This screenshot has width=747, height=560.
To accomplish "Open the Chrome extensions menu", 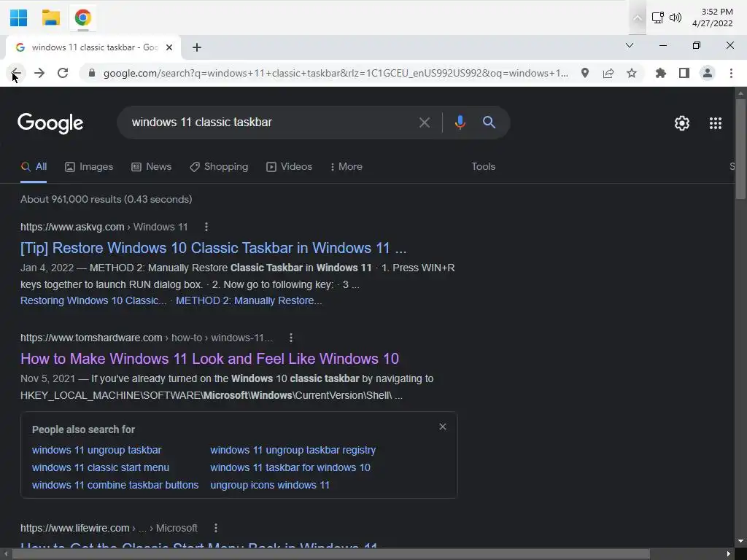I will pyautogui.click(x=661, y=73).
